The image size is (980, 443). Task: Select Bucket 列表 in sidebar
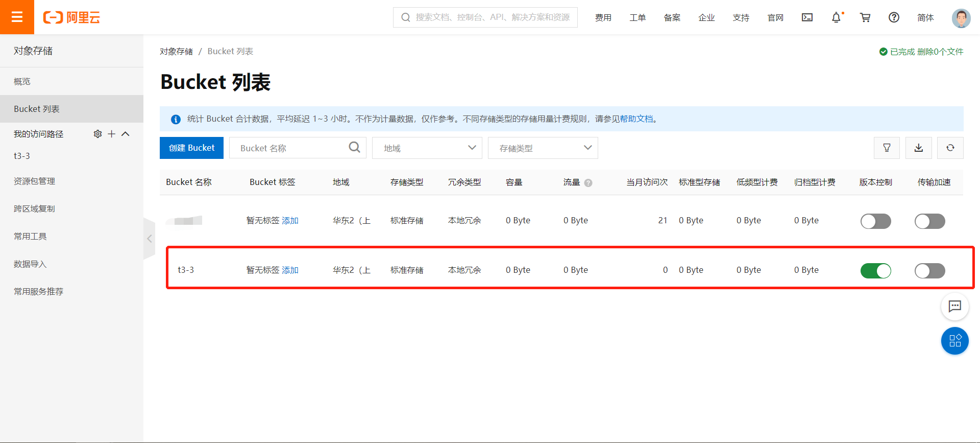coord(71,109)
